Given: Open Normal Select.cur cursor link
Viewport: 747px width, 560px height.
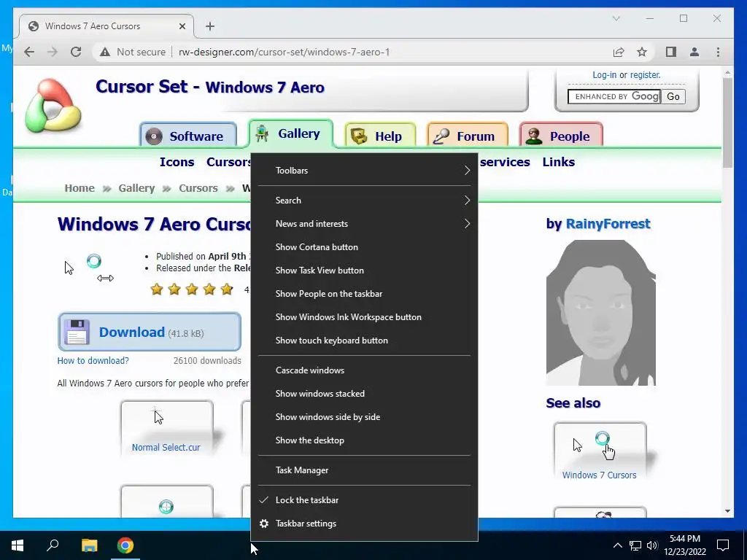Looking at the screenshot, I should coord(166,447).
